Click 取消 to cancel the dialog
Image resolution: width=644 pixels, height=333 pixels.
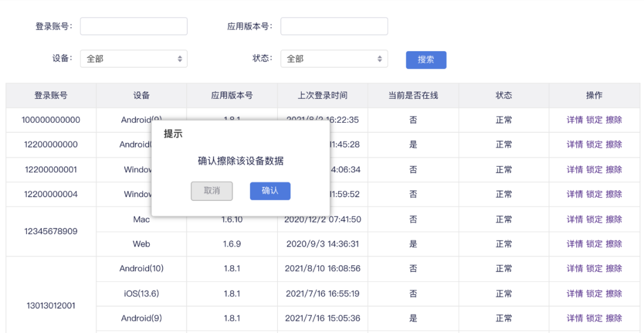(212, 191)
